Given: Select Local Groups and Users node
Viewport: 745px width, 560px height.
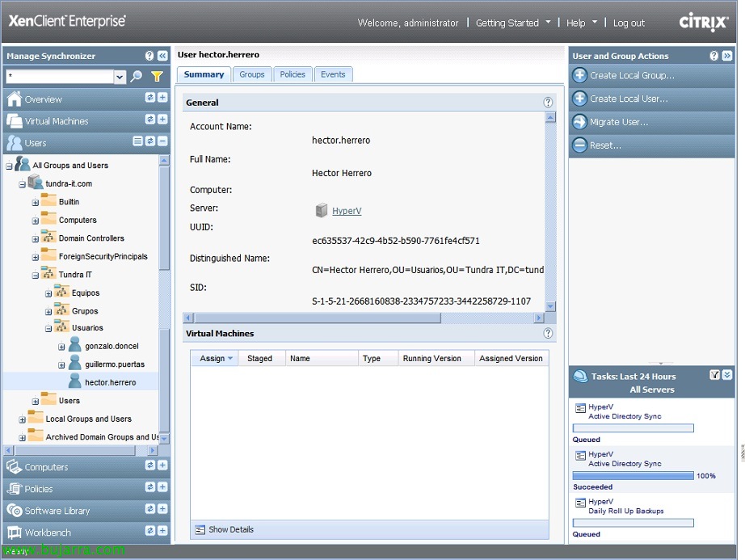Looking at the screenshot, I should (88, 419).
